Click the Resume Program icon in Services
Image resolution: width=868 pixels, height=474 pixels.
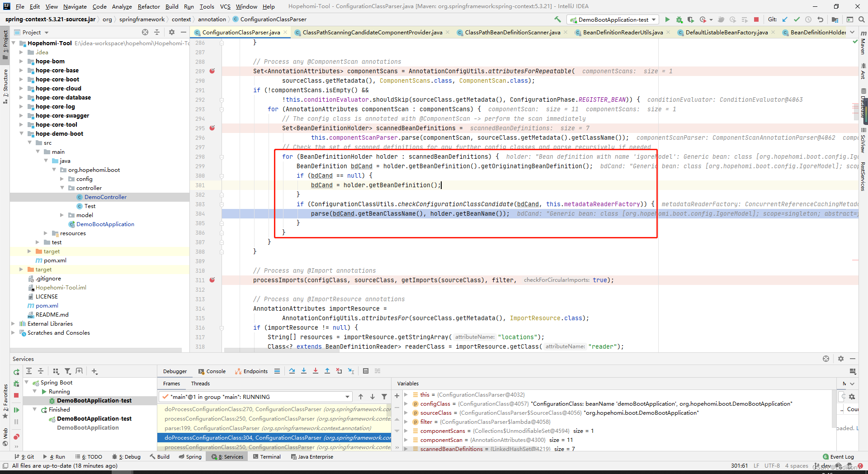[x=16, y=410]
